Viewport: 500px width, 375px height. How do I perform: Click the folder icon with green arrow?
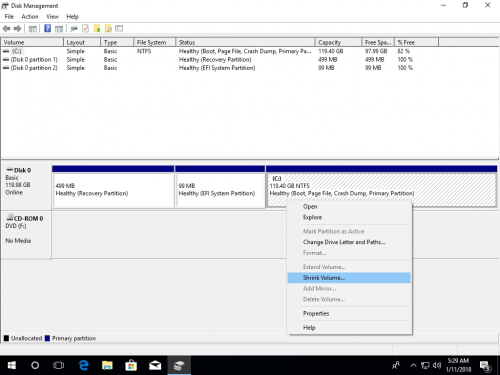(x=97, y=29)
